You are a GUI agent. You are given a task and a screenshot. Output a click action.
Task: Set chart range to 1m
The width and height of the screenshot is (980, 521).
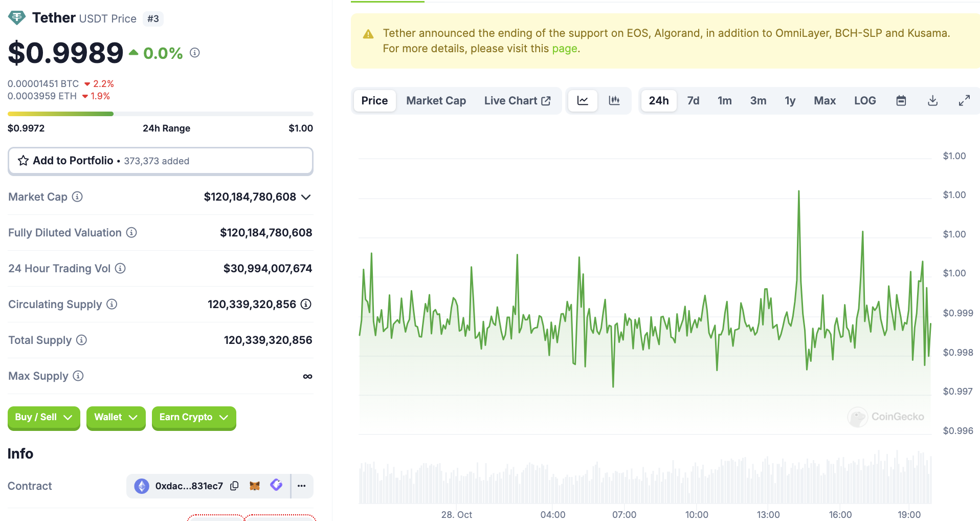pos(724,100)
